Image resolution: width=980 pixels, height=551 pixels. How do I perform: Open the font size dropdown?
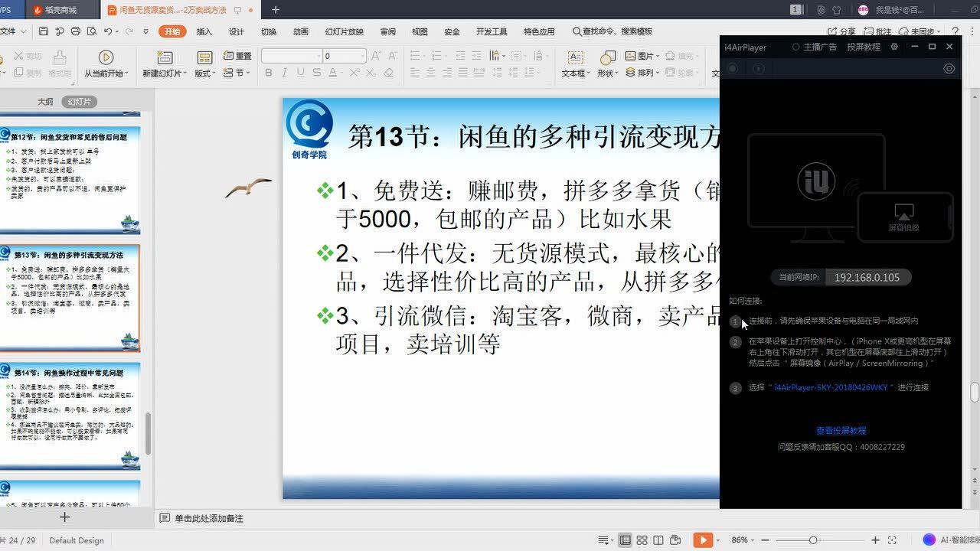click(x=363, y=56)
